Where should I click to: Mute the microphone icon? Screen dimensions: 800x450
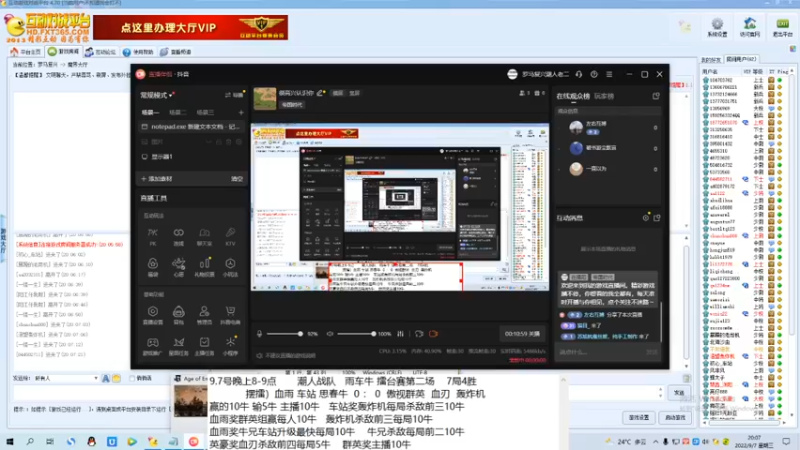click(x=259, y=334)
